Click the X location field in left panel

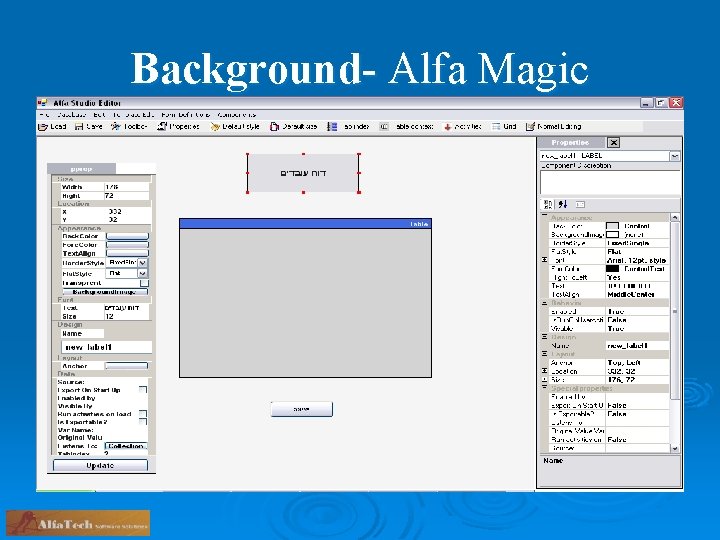126,212
